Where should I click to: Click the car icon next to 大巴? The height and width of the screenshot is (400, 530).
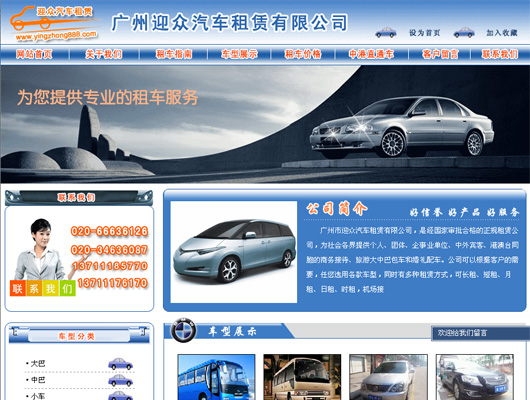point(120,364)
